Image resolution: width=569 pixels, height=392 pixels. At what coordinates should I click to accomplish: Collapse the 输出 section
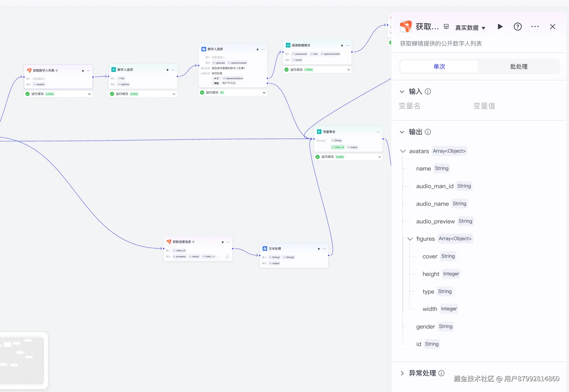(x=402, y=132)
